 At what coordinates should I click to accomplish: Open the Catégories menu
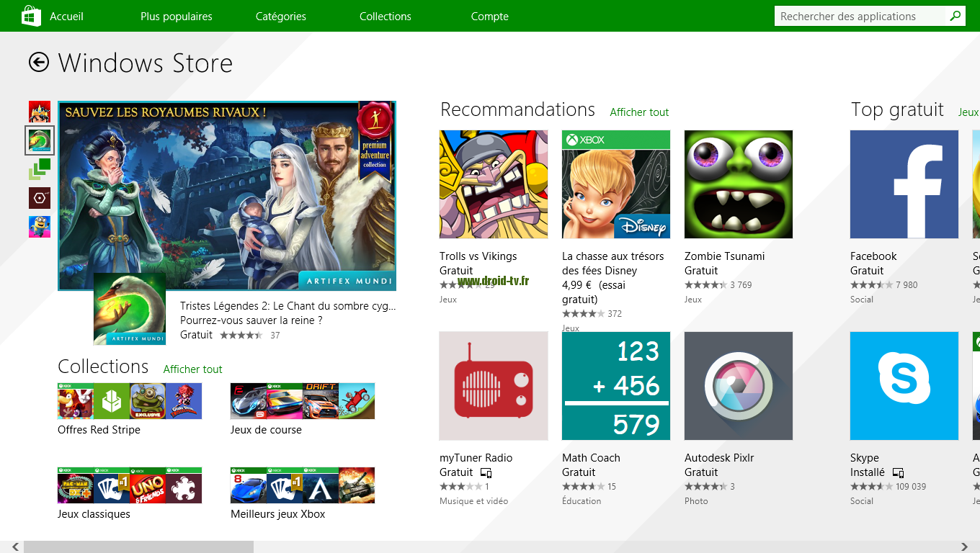(281, 16)
